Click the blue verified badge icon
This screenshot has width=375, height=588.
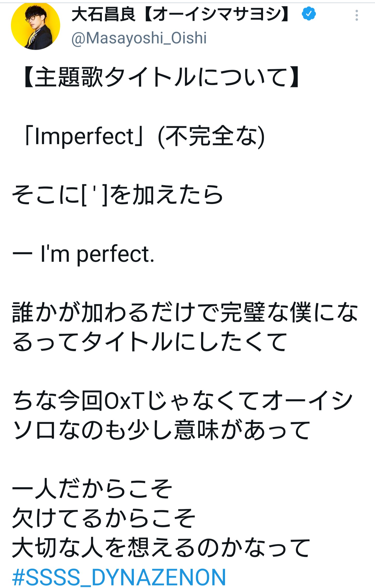(309, 14)
